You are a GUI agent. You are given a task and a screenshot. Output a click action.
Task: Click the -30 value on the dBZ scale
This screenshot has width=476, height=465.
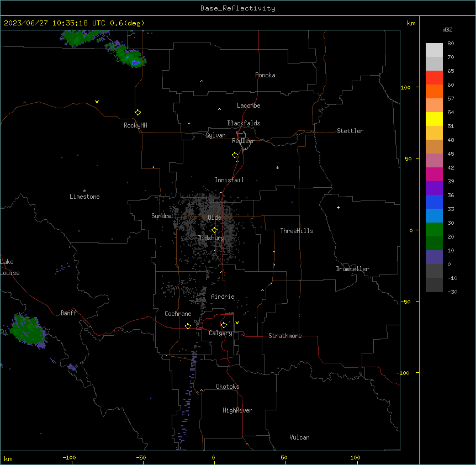coord(452,292)
